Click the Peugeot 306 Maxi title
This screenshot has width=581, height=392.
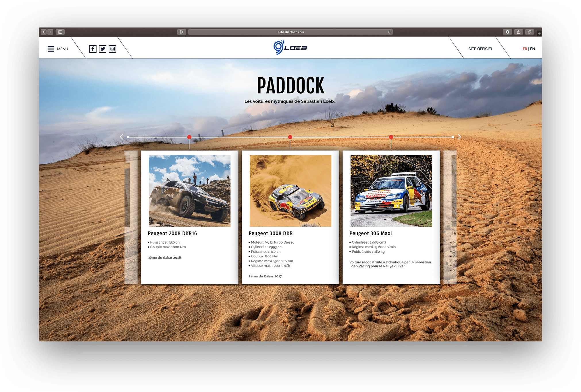[x=371, y=233]
